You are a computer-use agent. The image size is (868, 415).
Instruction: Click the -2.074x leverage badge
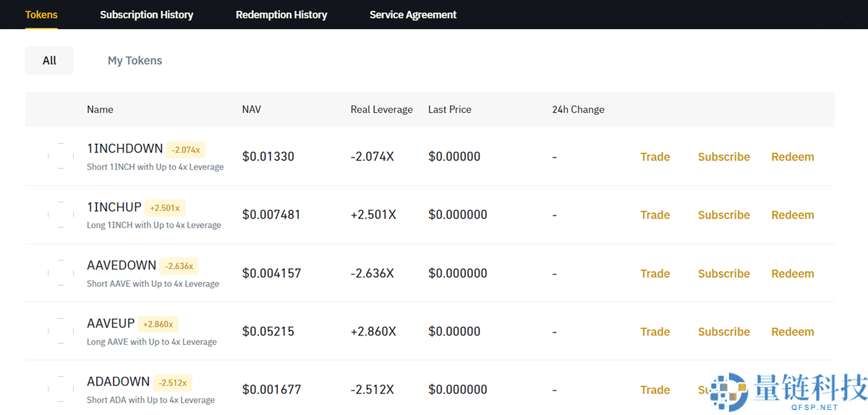[186, 150]
